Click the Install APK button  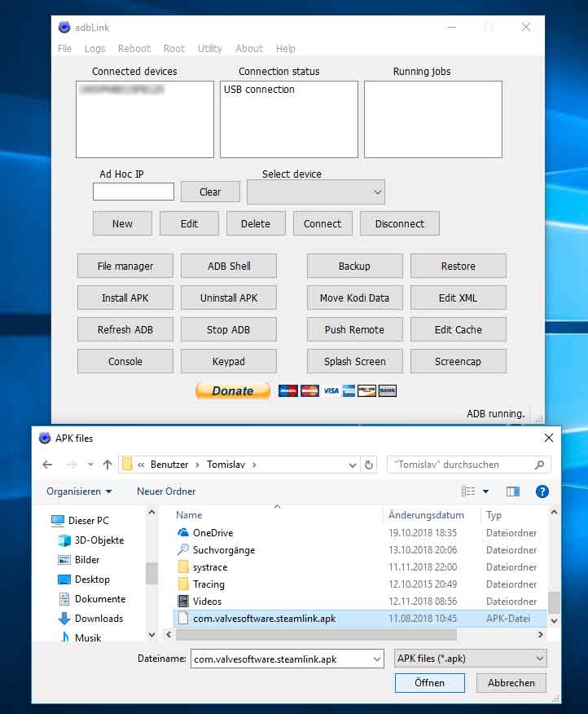(x=125, y=297)
